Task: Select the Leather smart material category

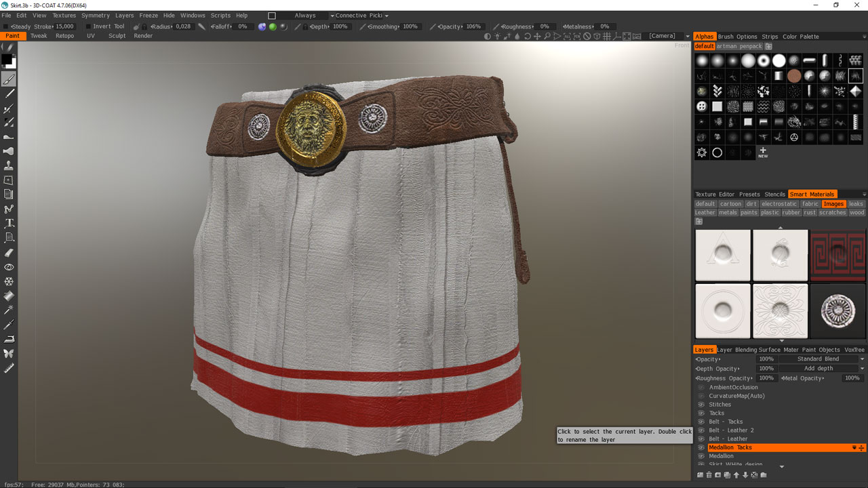Action: [x=705, y=213]
